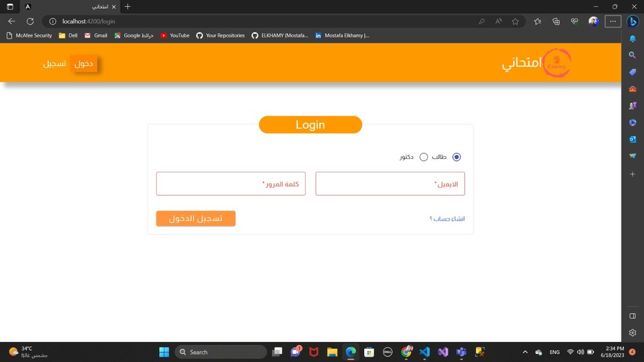Open the Favorites list icon
The width and height of the screenshot is (644, 362).
coord(537,21)
